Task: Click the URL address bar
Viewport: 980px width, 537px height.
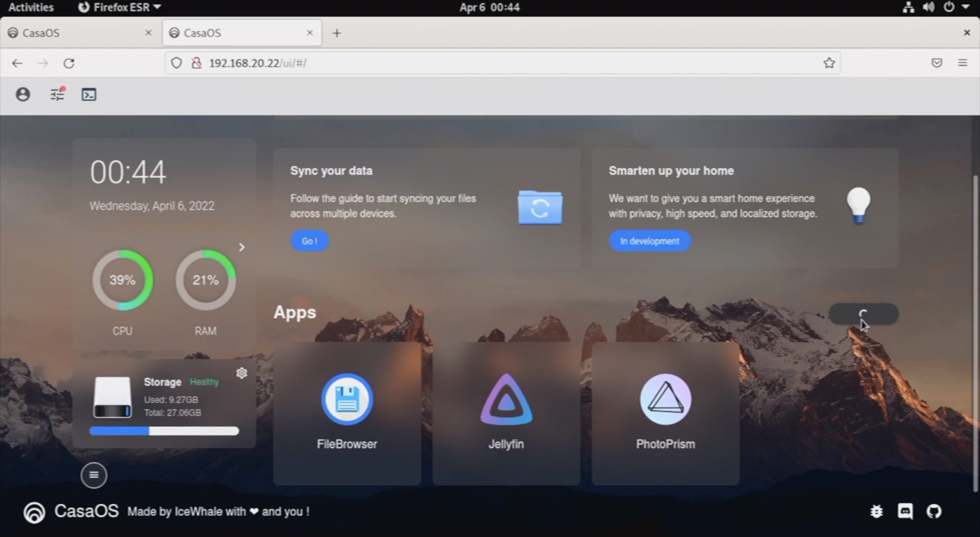Action: (x=498, y=63)
